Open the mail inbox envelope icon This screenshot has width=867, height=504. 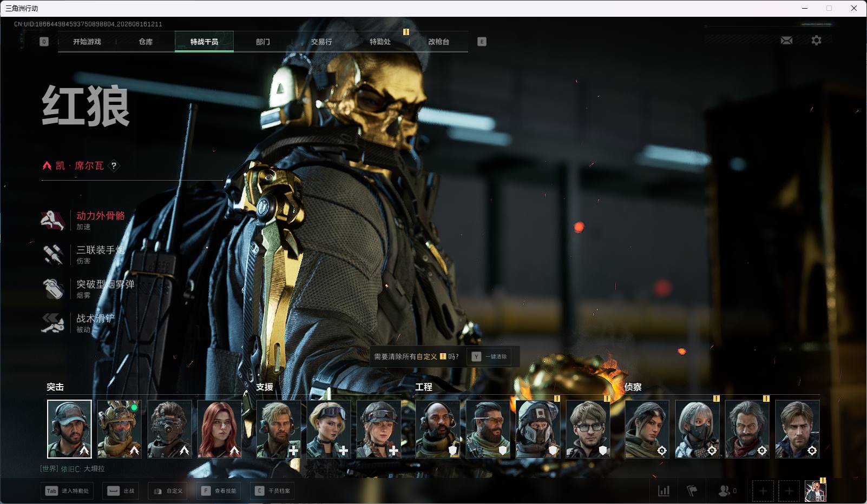tap(786, 41)
